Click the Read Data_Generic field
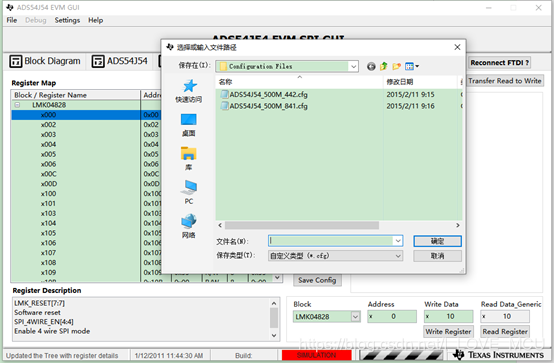The height and width of the screenshot is (363, 554). [505, 316]
